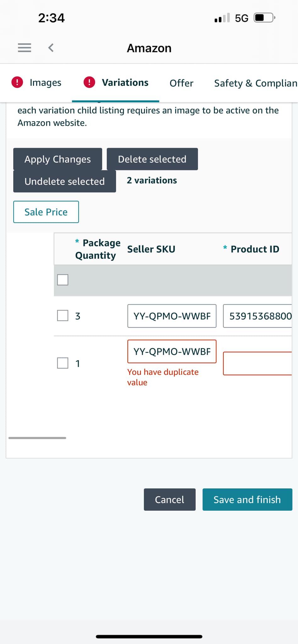Image resolution: width=298 pixels, height=644 pixels.
Task: Click the horizontal scrollbar below the table
Action: pyautogui.click(x=37, y=438)
